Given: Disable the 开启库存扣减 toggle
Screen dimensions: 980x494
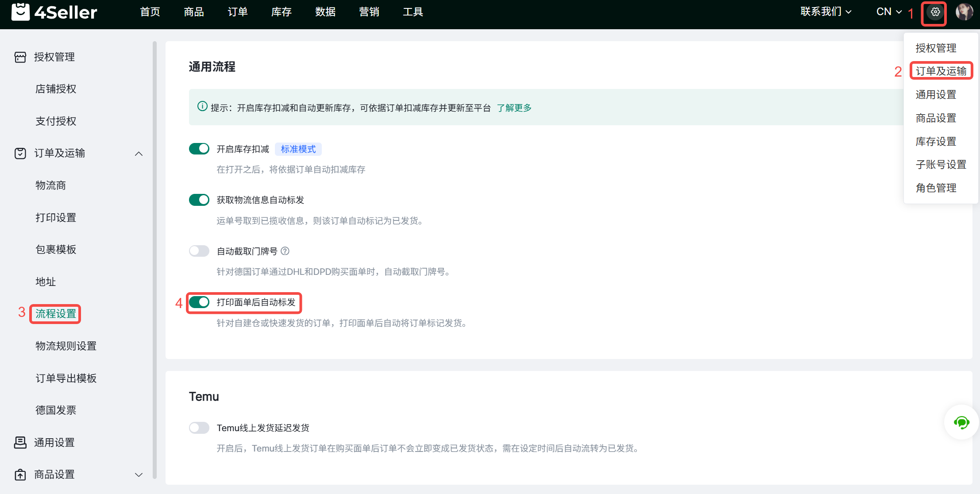Looking at the screenshot, I should (199, 149).
